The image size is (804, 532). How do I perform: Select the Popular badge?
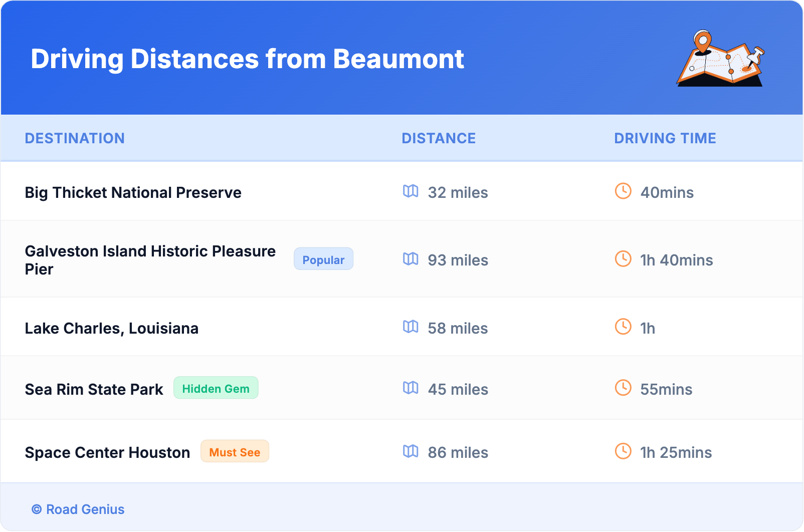323,259
